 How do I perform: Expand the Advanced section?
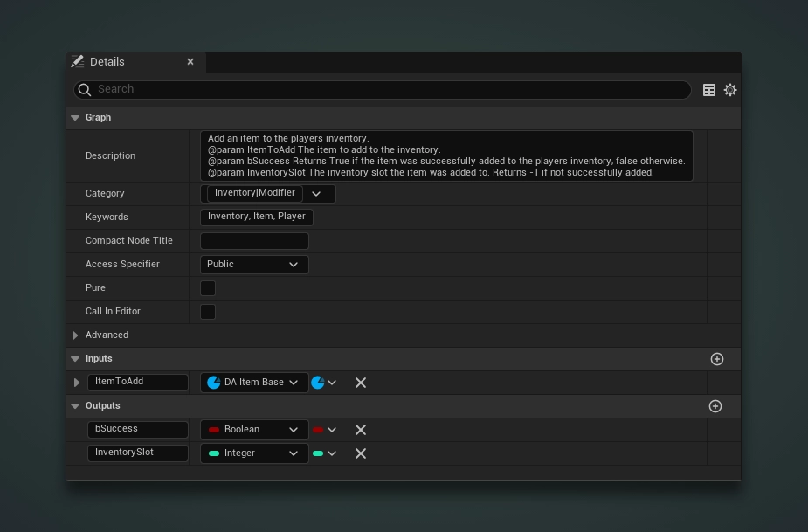point(75,335)
